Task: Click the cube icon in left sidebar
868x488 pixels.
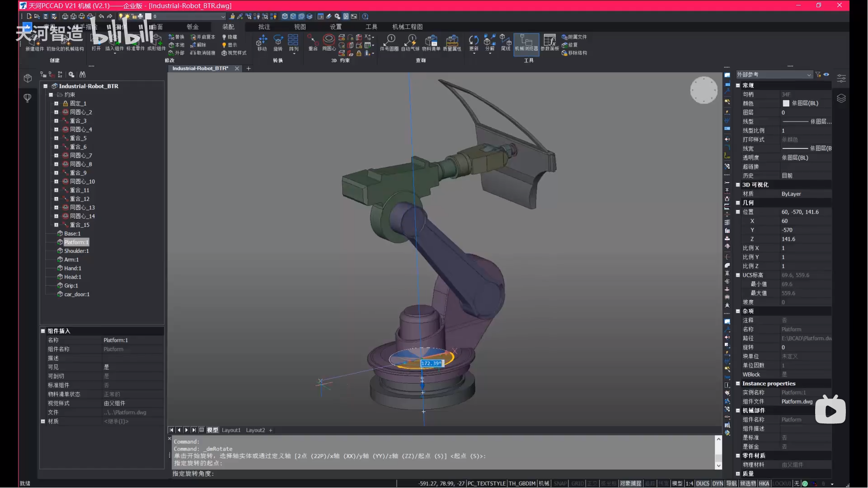Action: (28, 78)
